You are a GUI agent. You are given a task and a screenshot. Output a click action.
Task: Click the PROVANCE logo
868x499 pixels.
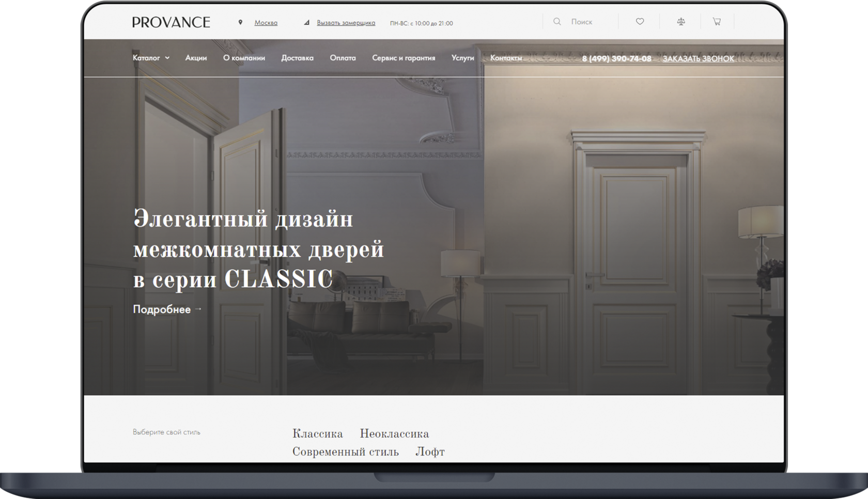(x=171, y=22)
